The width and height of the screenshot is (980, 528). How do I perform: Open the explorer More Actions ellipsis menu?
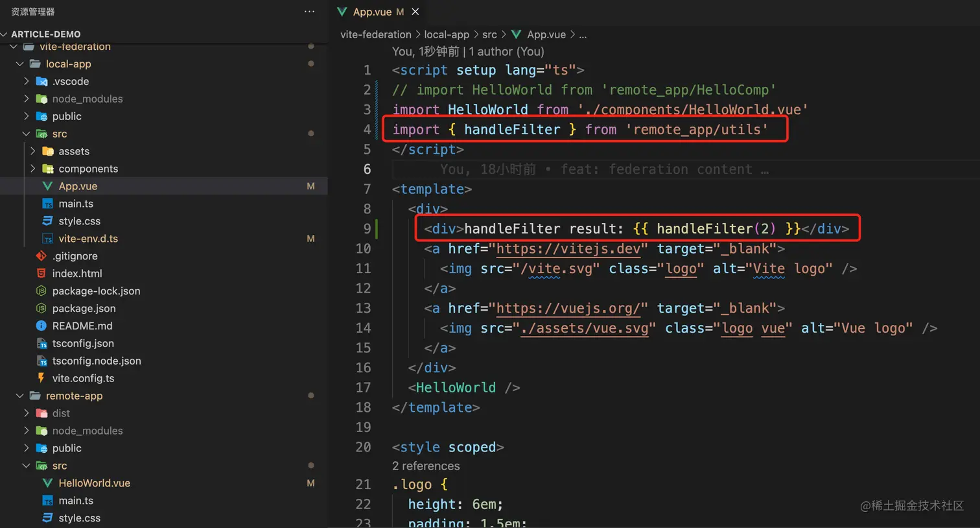point(309,12)
